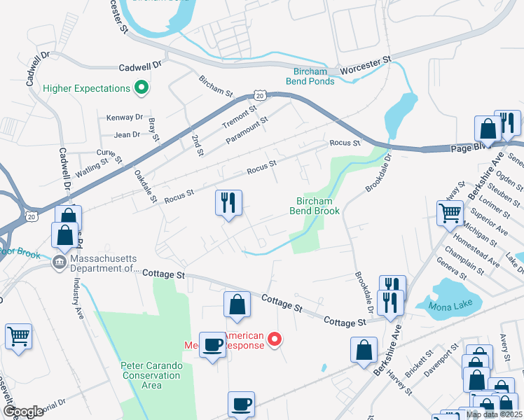Screen dimensions: 524x420
Task: Click the Peter Carando Conservation Area label
Action: pos(151,375)
